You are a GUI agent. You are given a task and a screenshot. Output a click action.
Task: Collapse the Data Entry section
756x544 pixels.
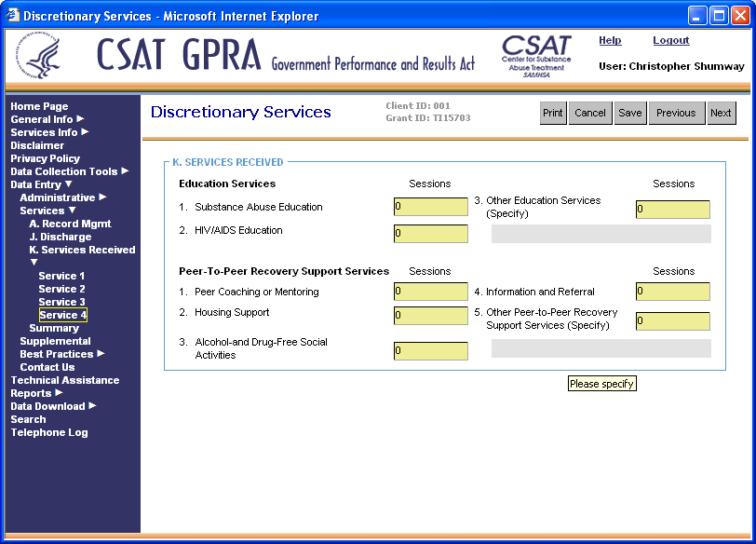pos(68,184)
